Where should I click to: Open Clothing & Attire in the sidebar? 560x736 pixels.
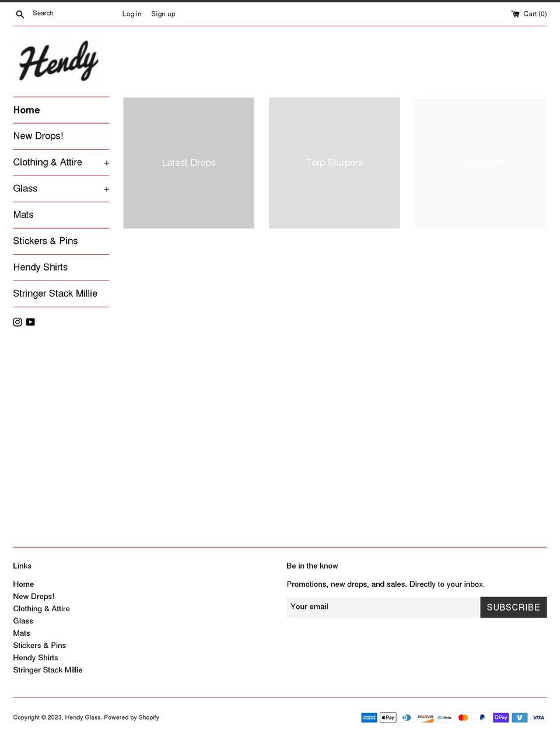click(x=47, y=162)
